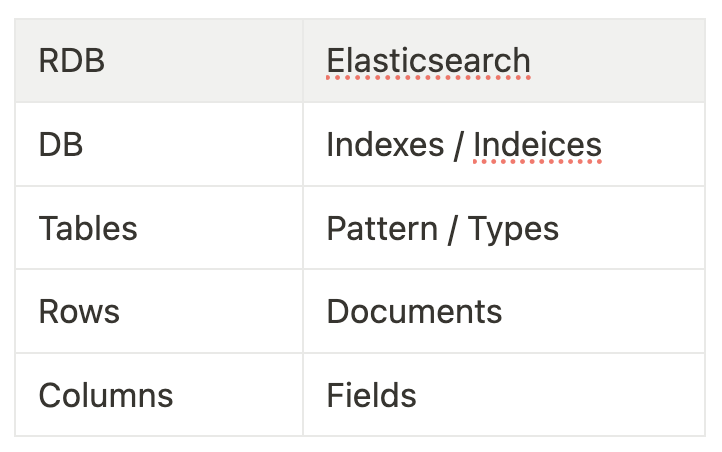This screenshot has width=722, height=452.
Task: Select the Tables cell
Action: [88, 228]
